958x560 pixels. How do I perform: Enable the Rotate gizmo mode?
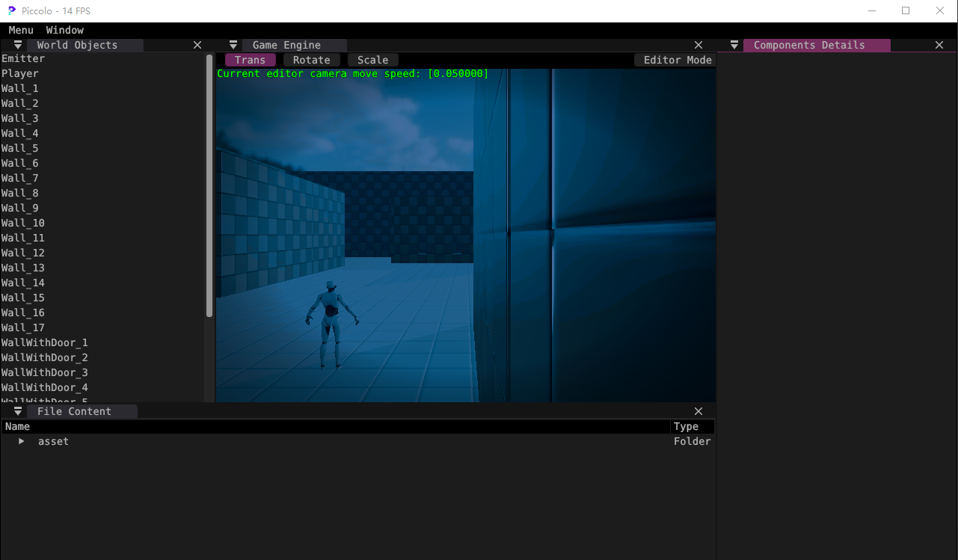(x=312, y=60)
